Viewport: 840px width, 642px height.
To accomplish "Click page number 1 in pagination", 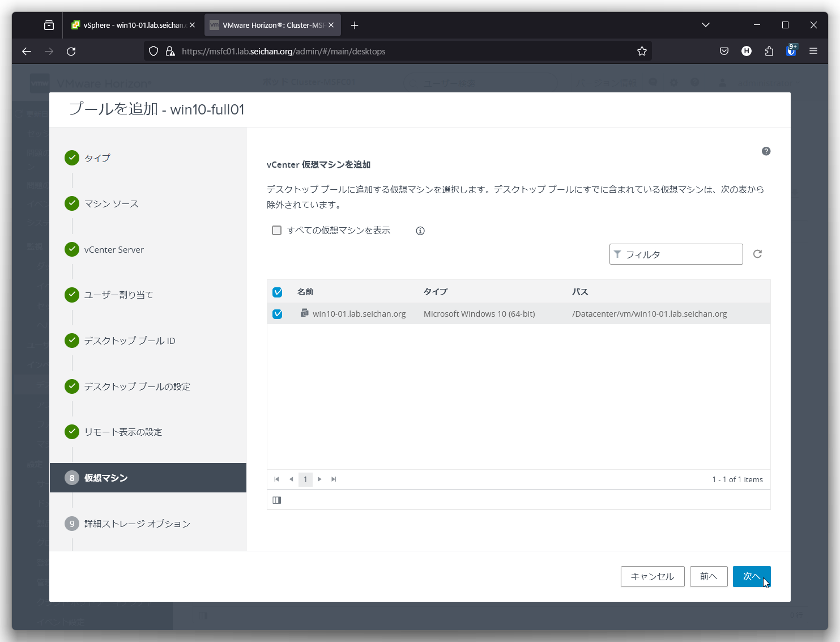I will (x=305, y=479).
